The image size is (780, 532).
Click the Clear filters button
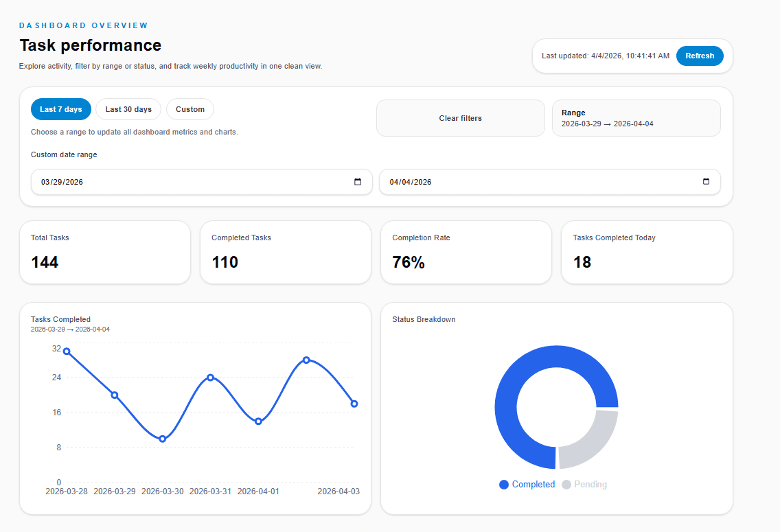[460, 117]
